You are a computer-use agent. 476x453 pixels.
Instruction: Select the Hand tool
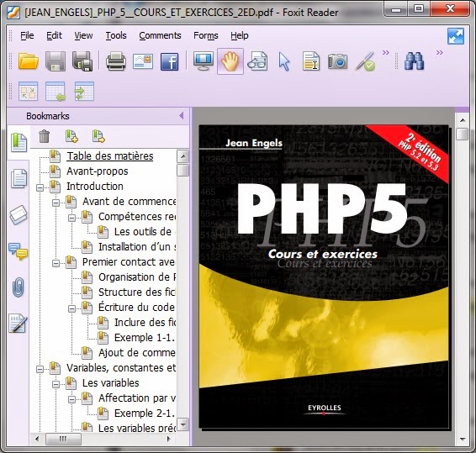[x=230, y=61]
